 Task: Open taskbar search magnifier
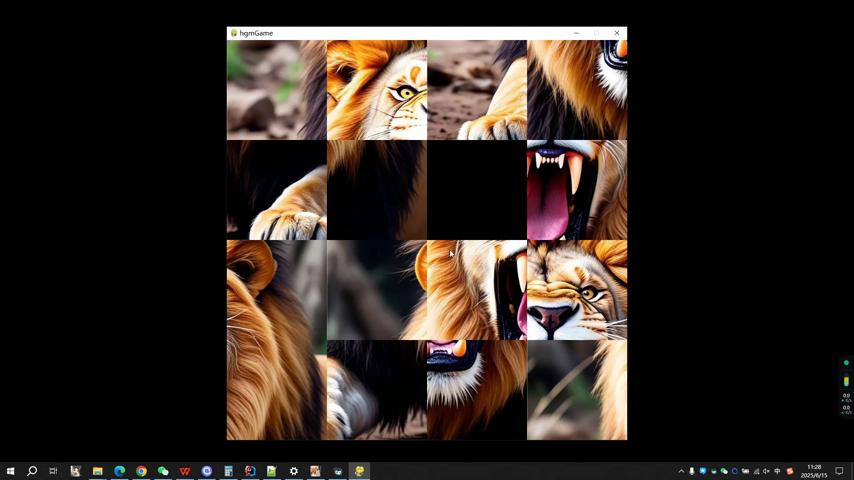[32, 471]
